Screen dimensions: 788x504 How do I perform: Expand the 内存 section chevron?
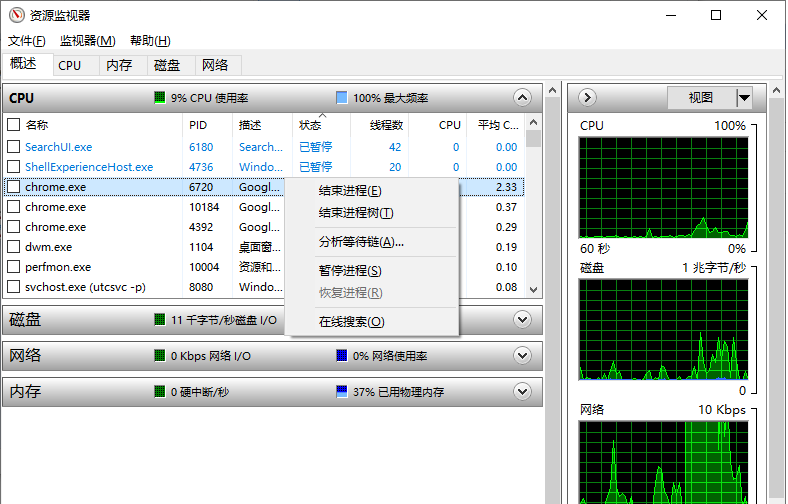click(523, 391)
